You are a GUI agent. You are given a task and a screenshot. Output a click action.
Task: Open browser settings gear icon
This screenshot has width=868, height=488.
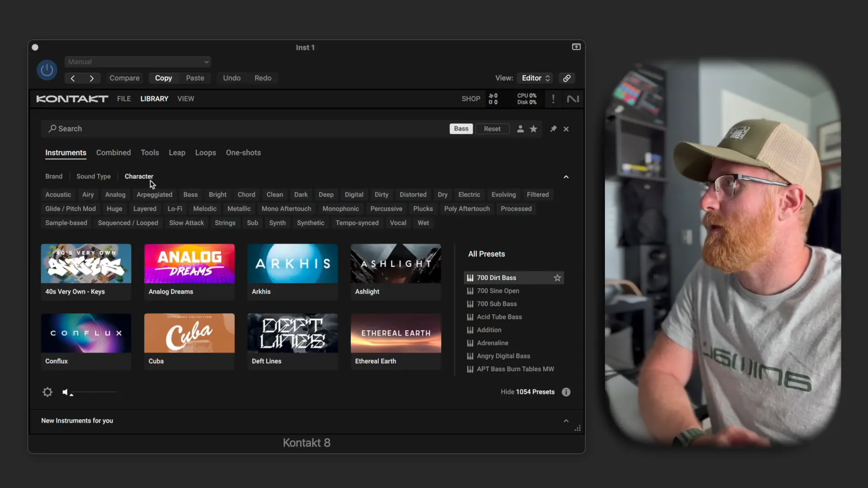coord(47,392)
